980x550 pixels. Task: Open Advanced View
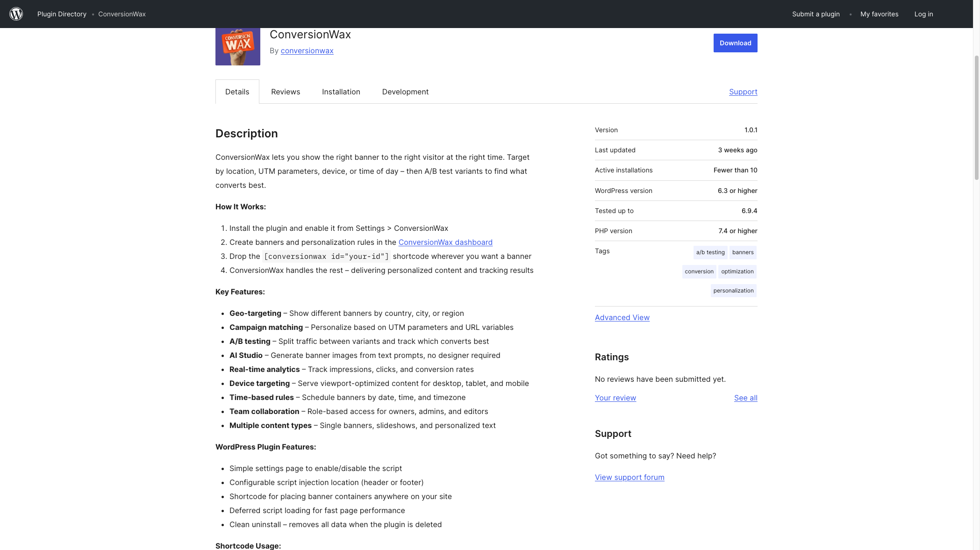622,317
